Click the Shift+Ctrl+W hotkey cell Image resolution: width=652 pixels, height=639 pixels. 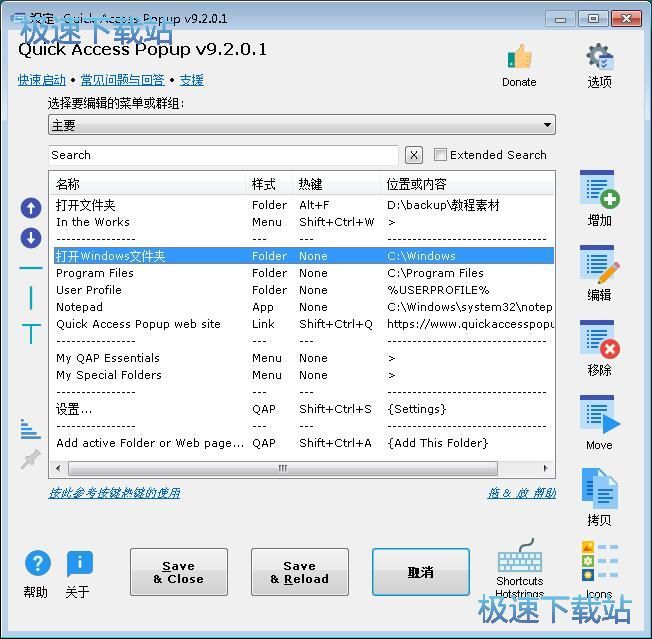click(x=337, y=222)
